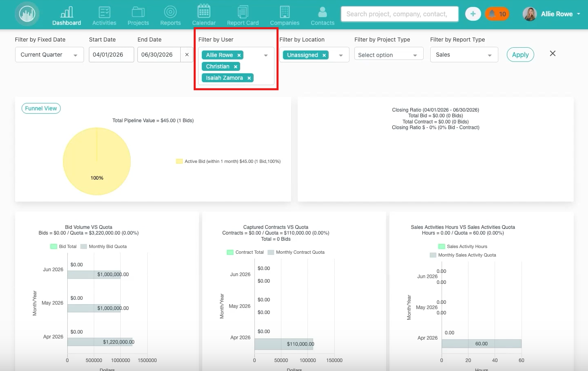Open the Calendar icon in navbar

pos(204,11)
